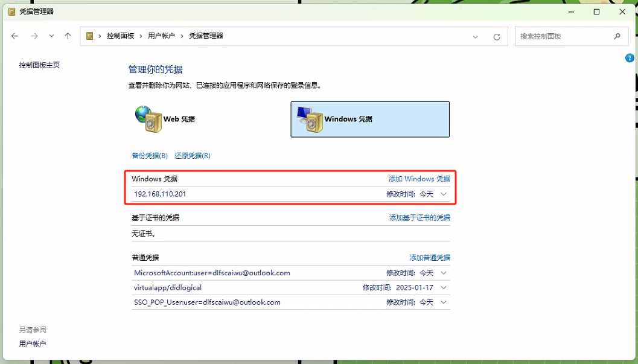Image resolution: width=638 pixels, height=364 pixels.
Task: Click 还原凭据(R) link
Action: click(x=193, y=156)
